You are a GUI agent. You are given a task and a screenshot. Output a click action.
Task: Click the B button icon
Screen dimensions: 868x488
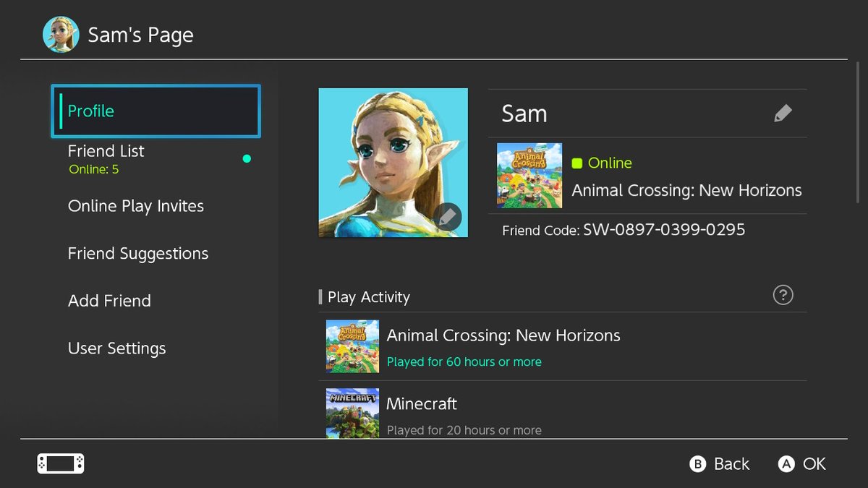(697, 464)
